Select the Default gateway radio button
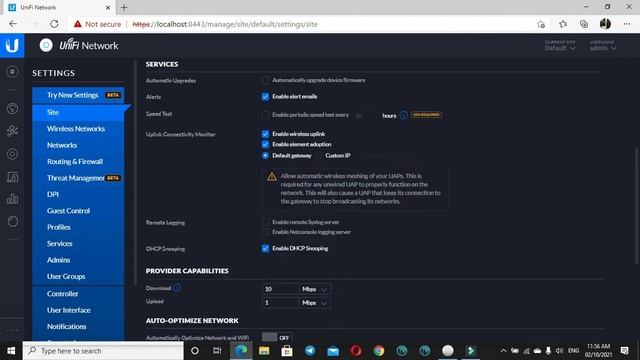Screen dimensions: 640x360 (x=265, y=156)
